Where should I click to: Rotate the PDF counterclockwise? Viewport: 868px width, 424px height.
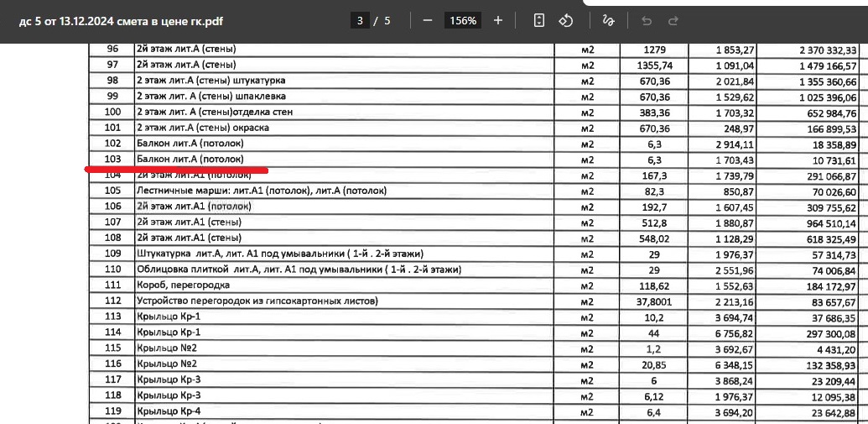tap(565, 21)
